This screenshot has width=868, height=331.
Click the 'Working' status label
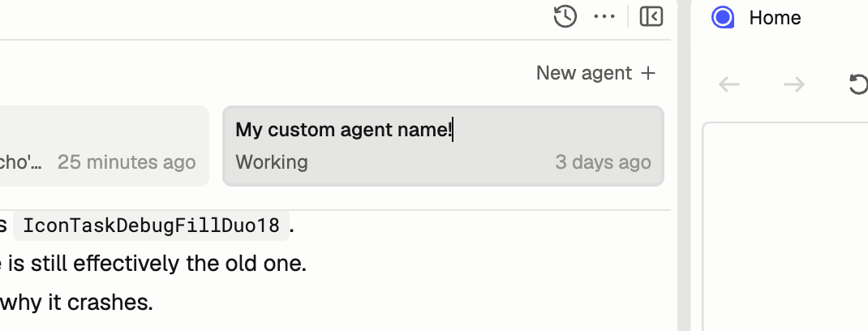(x=272, y=162)
